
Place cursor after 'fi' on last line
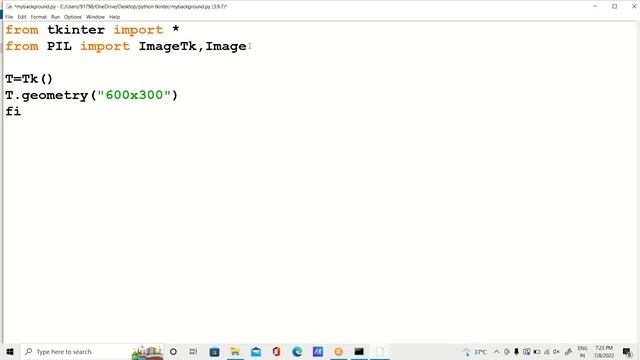(x=22, y=111)
